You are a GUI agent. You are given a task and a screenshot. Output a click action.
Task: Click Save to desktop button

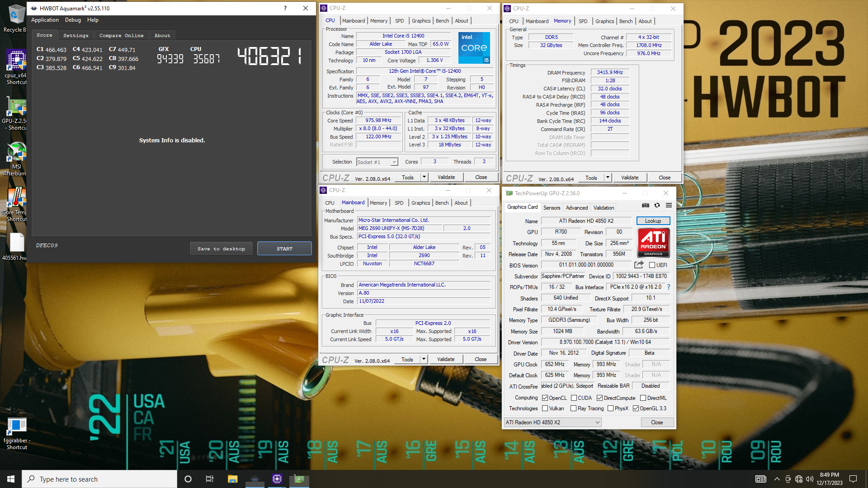[221, 249]
